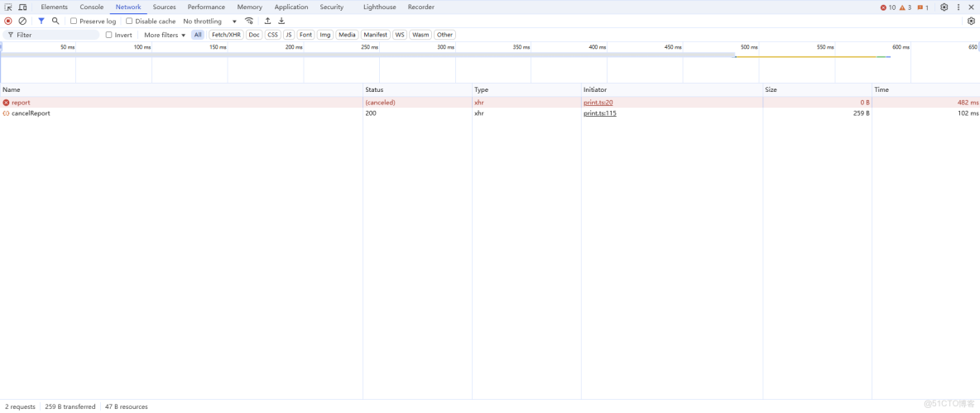The width and height of the screenshot is (980, 413).
Task: Show the 3 warnings counter
Action: point(905,7)
